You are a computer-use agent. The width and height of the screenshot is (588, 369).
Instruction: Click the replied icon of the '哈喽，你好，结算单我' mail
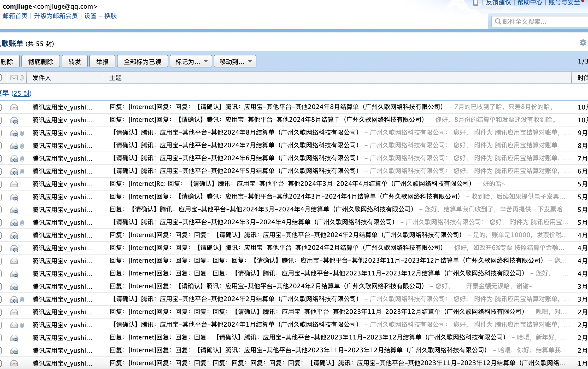click(14, 351)
